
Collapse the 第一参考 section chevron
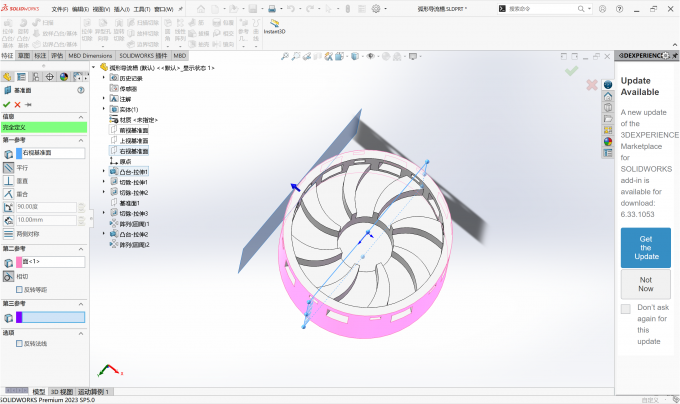81,140
